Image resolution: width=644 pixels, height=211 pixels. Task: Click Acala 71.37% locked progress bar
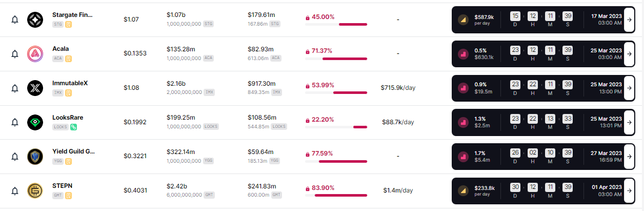tap(336, 59)
